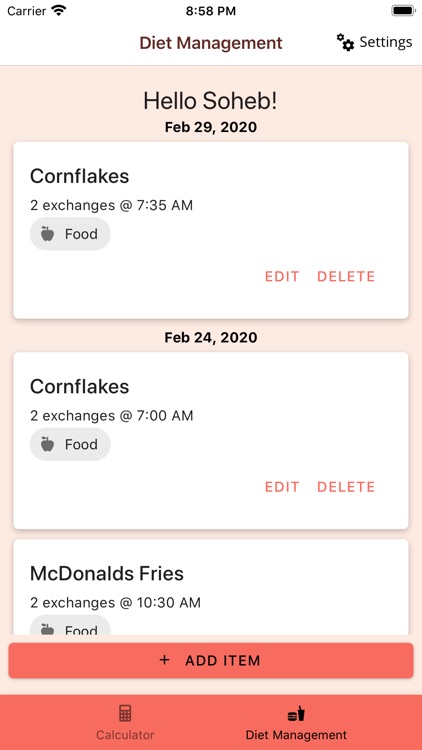
Task: Select the Food chip on Feb 29 Cornflakes
Action: pos(70,233)
